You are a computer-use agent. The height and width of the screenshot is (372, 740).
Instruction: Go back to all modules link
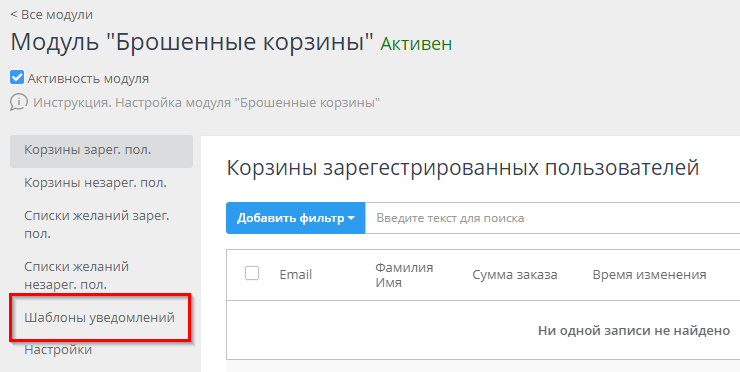pos(52,15)
